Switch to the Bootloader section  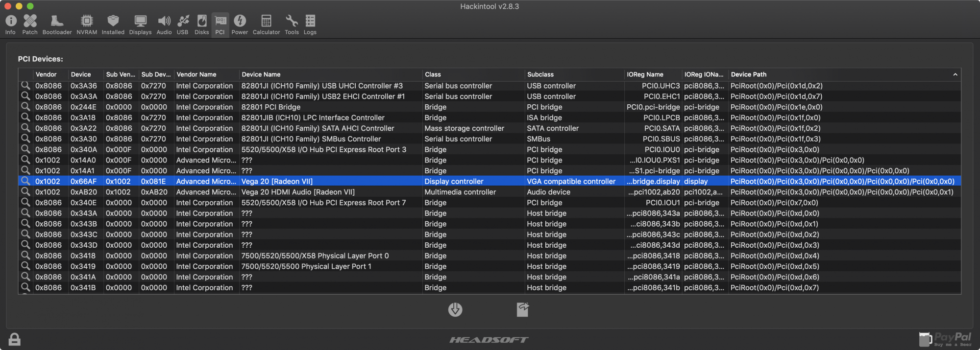coord(57,24)
